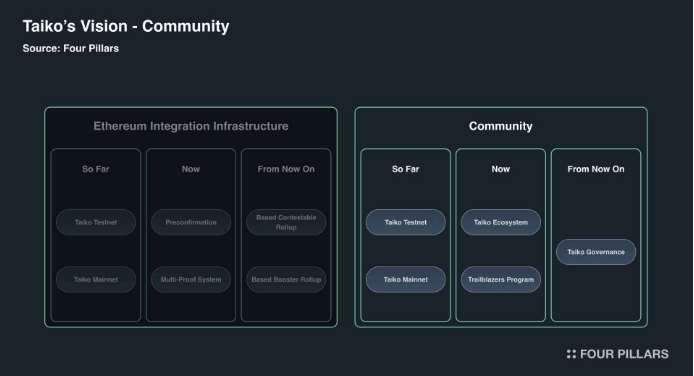Open the Taiko Governance pill

point(596,252)
